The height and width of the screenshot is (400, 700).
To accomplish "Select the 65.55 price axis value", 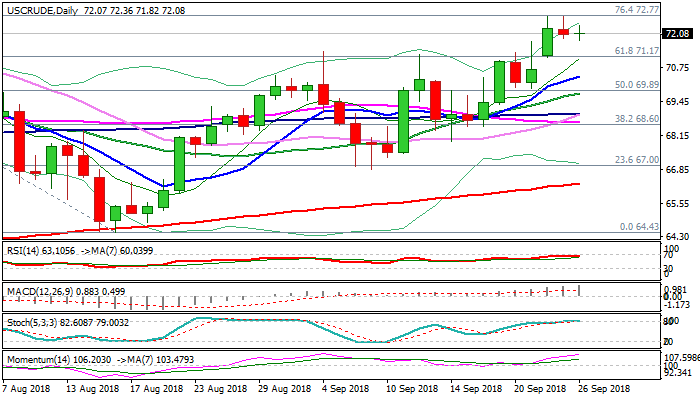I will (678, 203).
